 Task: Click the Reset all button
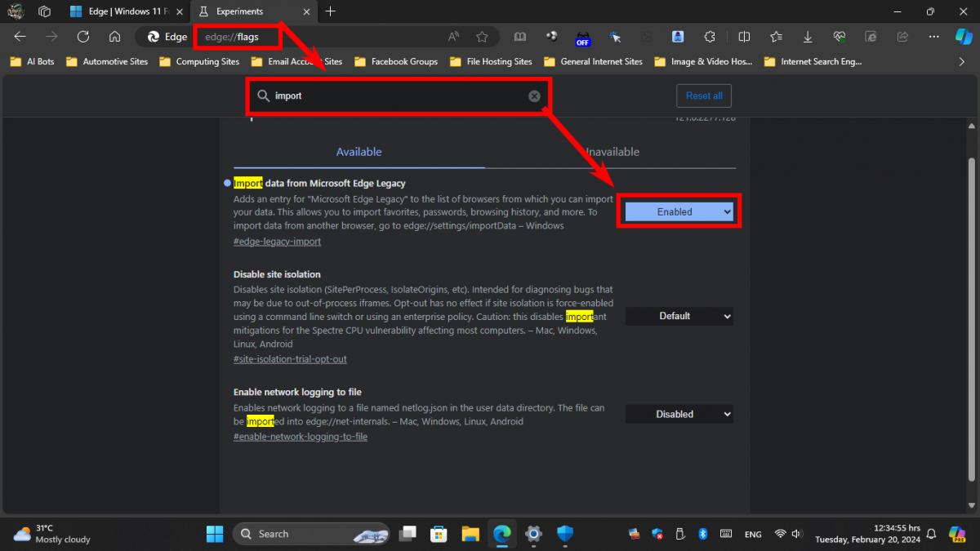pyautogui.click(x=704, y=96)
